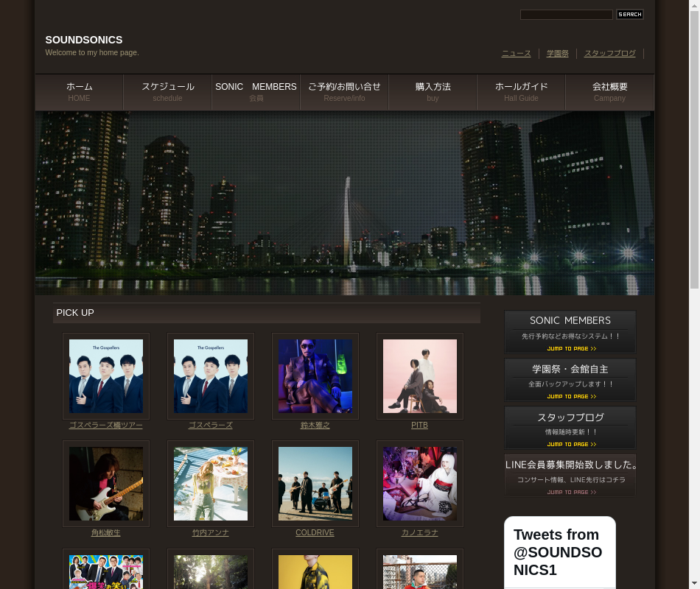700x589 pixels.
Task: Select SONIC MEMBERS 会員 menu item
Action: 256,92
